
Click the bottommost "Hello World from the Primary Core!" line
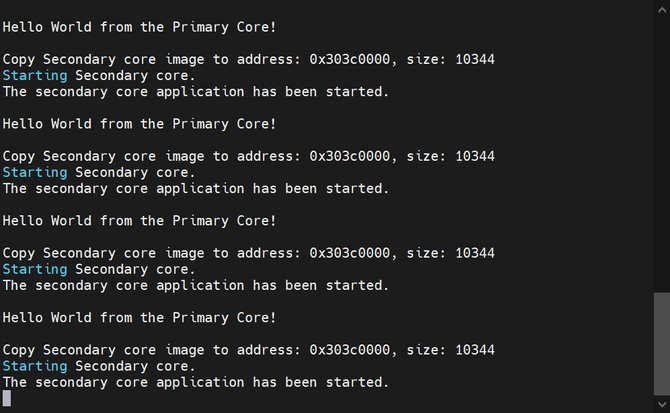139,317
